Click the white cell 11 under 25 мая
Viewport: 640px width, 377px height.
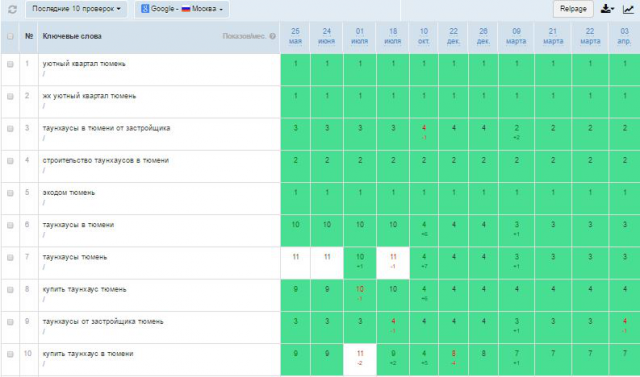[x=296, y=263]
